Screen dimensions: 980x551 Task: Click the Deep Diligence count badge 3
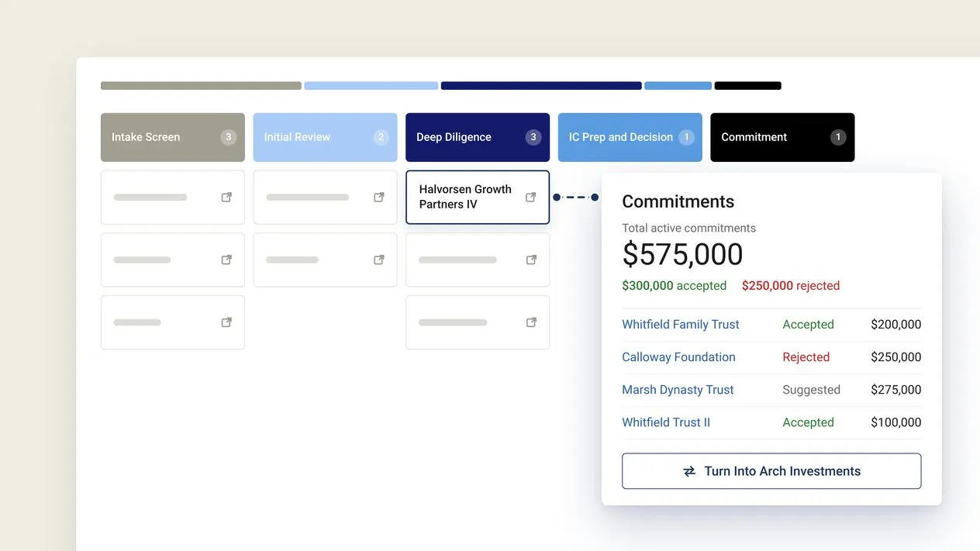533,137
